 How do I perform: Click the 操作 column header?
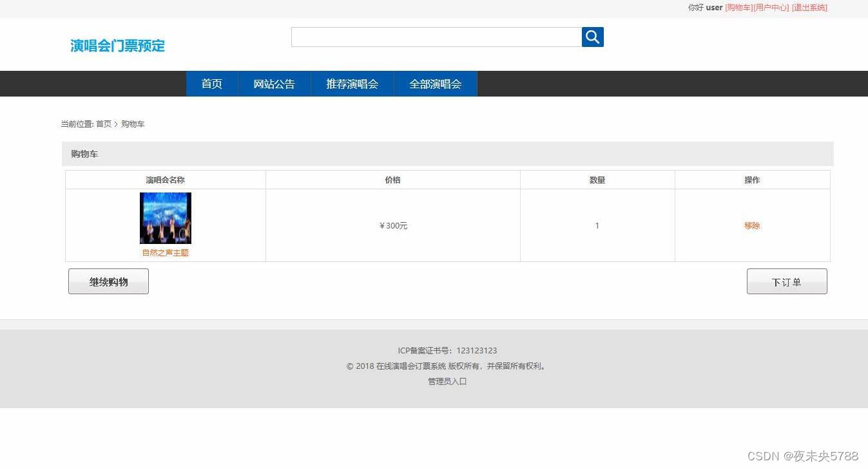(752, 180)
